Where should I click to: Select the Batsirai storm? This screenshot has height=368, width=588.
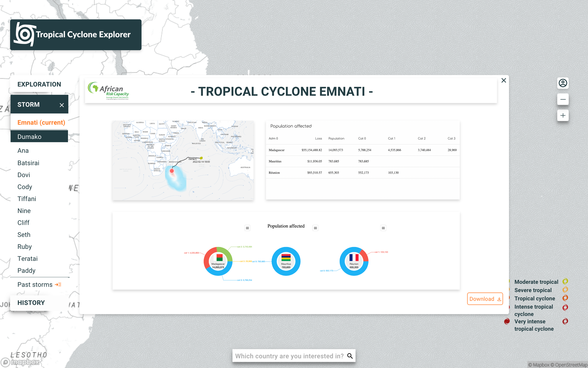point(28,163)
